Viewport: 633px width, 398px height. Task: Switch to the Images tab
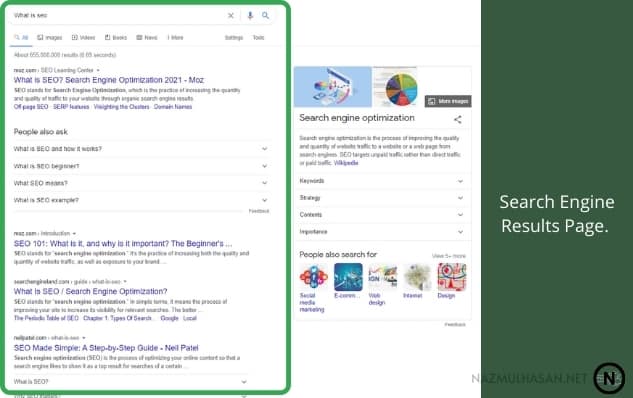(x=50, y=38)
